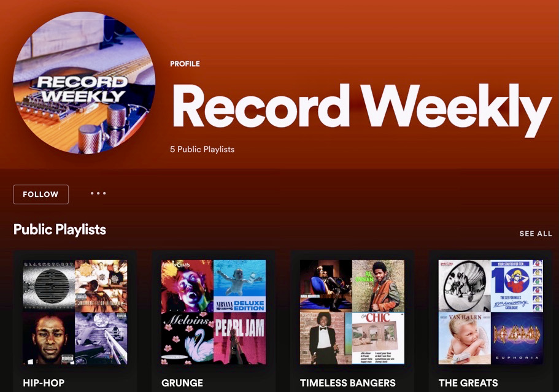The width and height of the screenshot is (559, 392).
Task: Select the GRUNGE playlist title
Action: pos(182,383)
